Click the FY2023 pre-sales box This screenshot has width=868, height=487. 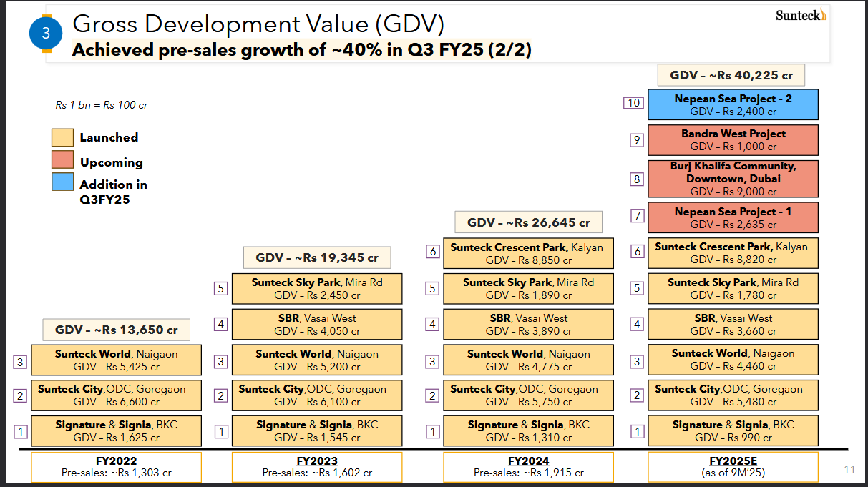click(317, 467)
